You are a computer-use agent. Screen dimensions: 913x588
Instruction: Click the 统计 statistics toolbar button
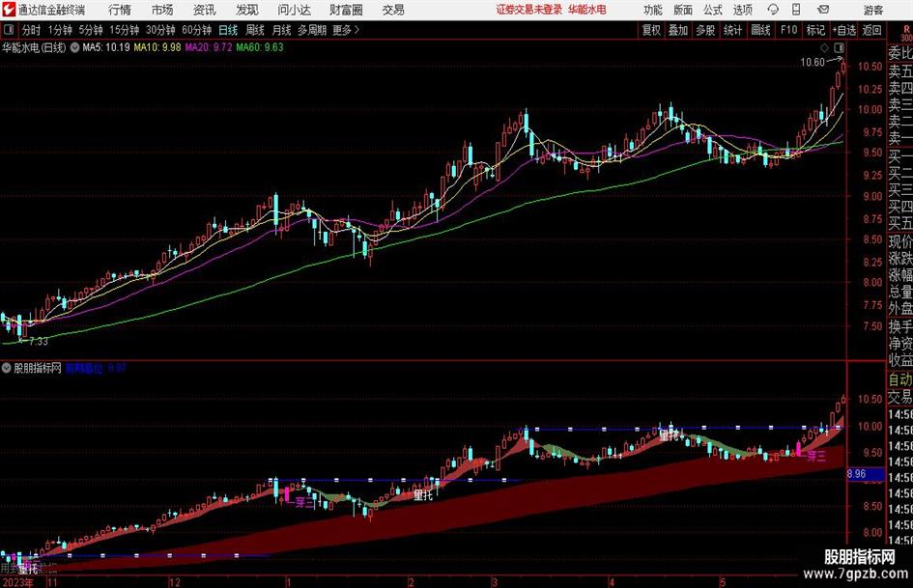pyautogui.click(x=732, y=30)
